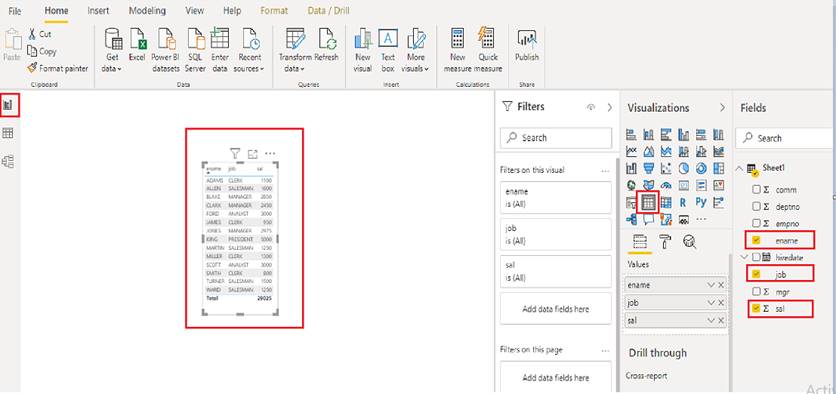Switch to the Format ribbon tab
Screen dimensions: 836x394
274,11
